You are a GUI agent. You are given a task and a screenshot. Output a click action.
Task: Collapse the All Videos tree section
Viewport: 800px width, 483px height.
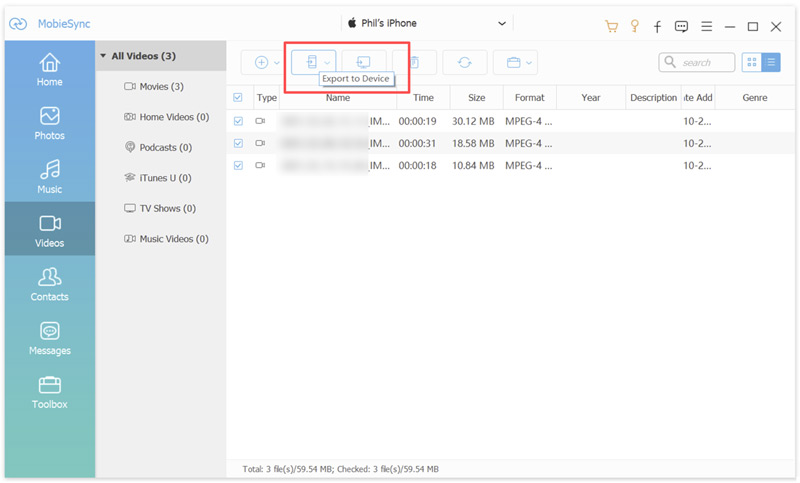tap(104, 56)
